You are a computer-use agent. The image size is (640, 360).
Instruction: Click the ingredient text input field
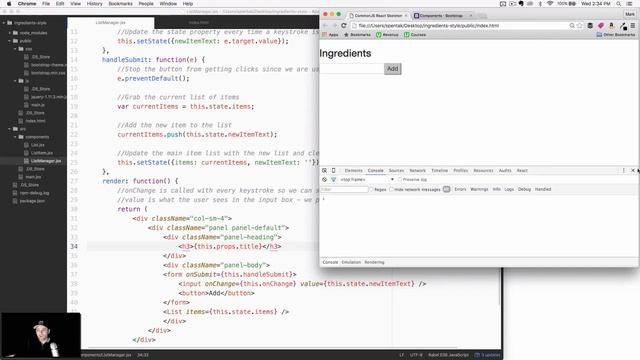point(352,69)
